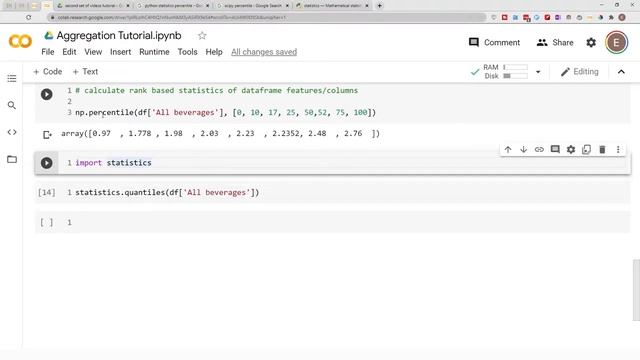Open the files folder sidebar icon
This screenshot has height=360, width=640.
coord(12,159)
